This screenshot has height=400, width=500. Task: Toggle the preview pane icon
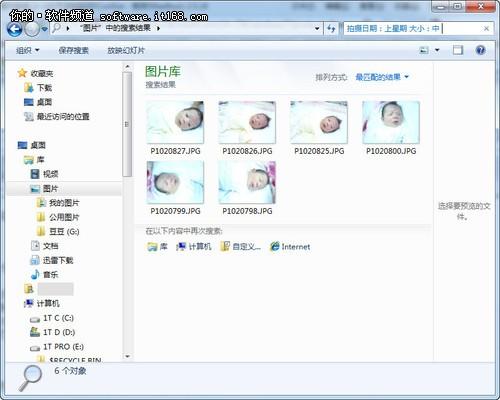(458, 50)
